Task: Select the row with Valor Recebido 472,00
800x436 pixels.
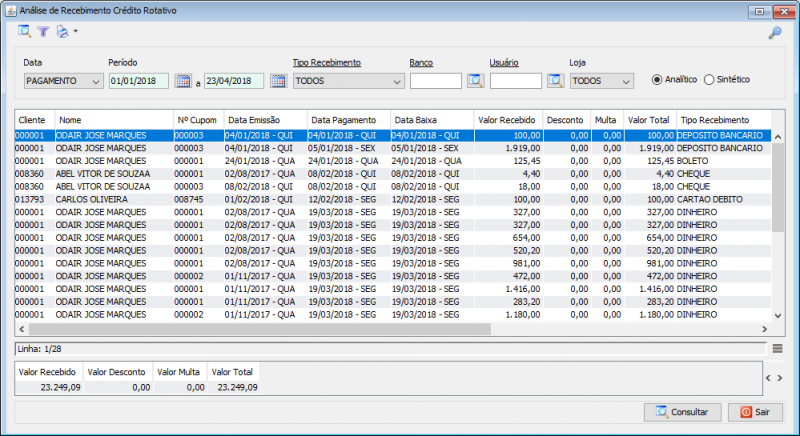Action: click(x=393, y=276)
